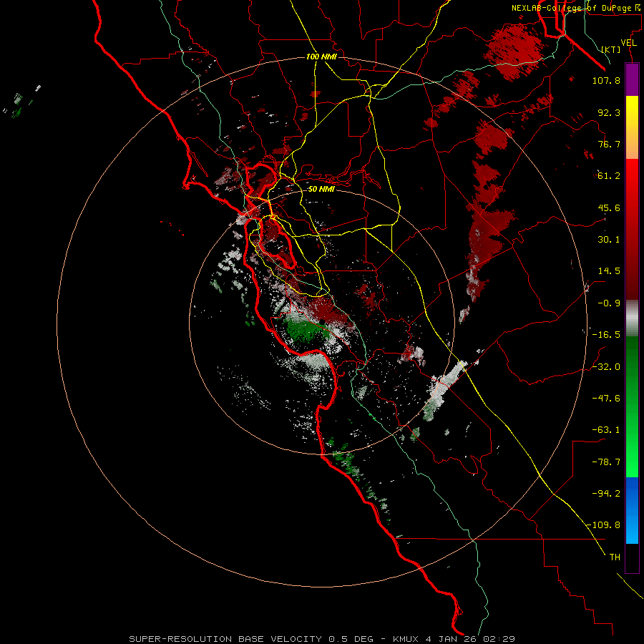Click the 45.6 scale value
The image size is (644, 644).
[x=609, y=208]
